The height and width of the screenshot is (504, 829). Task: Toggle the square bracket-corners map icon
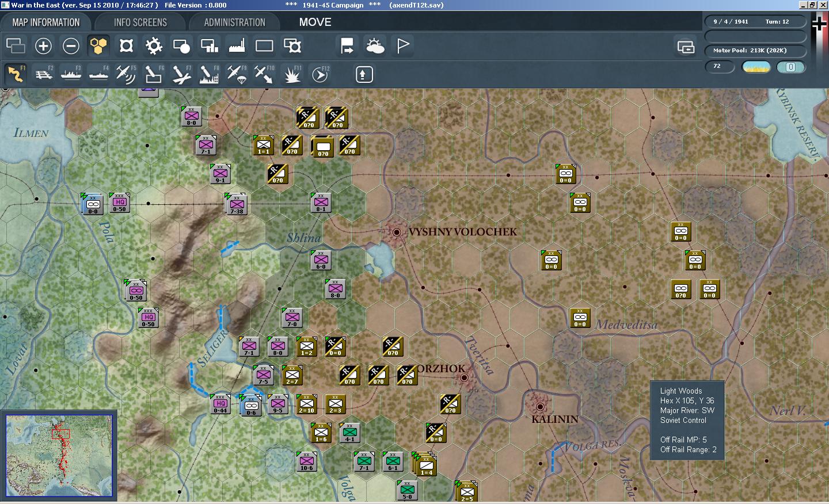(126, 45)
